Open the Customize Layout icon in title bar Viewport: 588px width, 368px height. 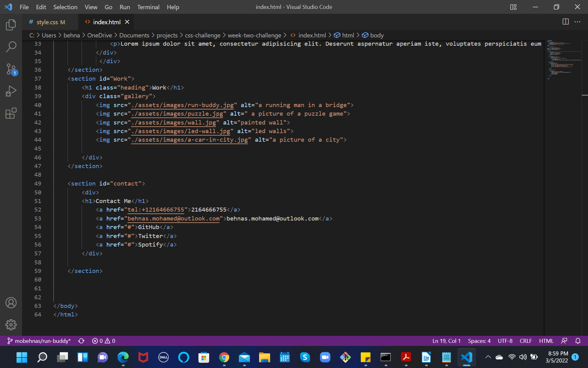[x=513, y=7]
